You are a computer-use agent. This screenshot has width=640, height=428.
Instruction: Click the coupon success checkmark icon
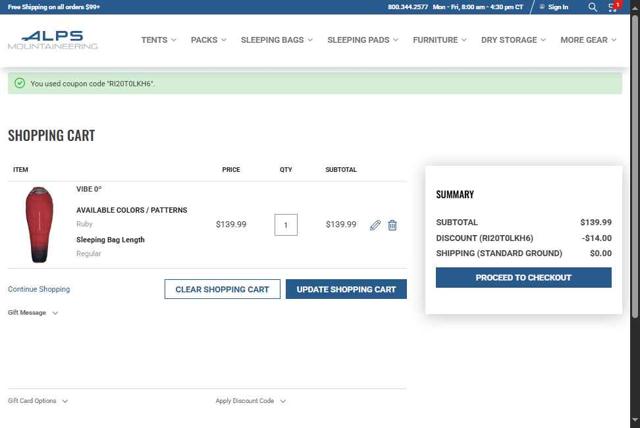point(20,83)
